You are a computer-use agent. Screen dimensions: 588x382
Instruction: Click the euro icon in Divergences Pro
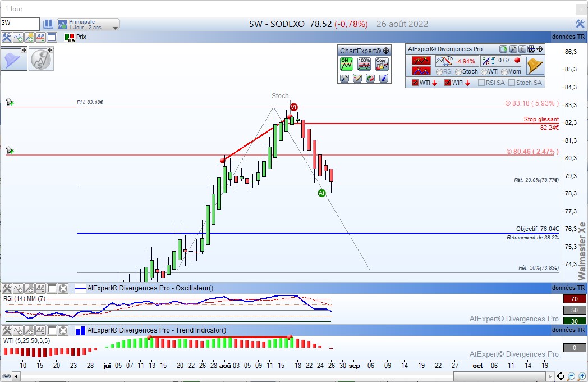tap(522, 49)
